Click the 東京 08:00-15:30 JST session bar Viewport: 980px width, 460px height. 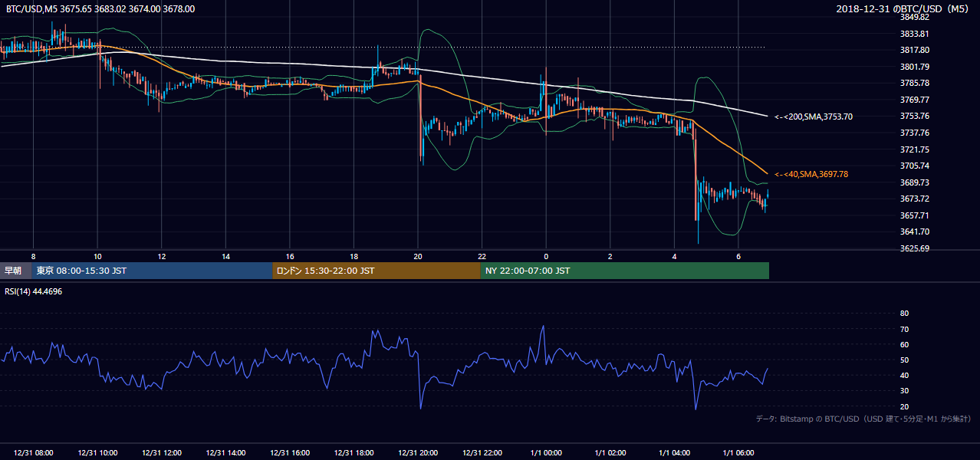point(152,271)
